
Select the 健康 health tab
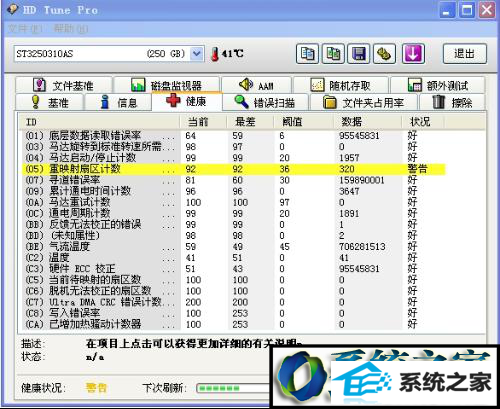[x=187, y=101]
